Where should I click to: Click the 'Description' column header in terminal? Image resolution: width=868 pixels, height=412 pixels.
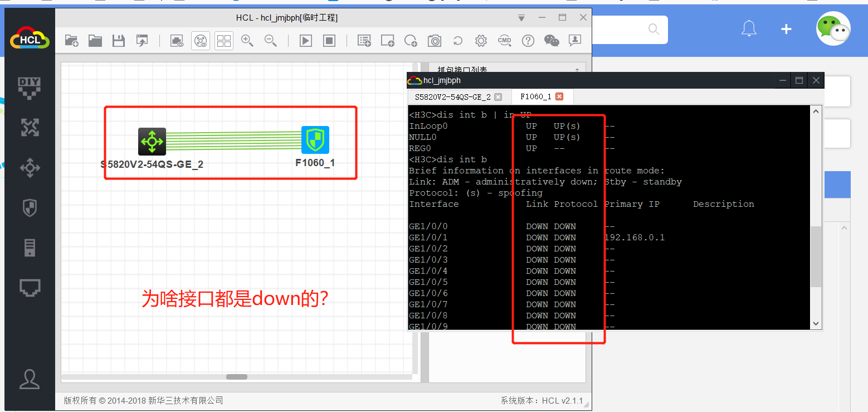tap(724, 204)
